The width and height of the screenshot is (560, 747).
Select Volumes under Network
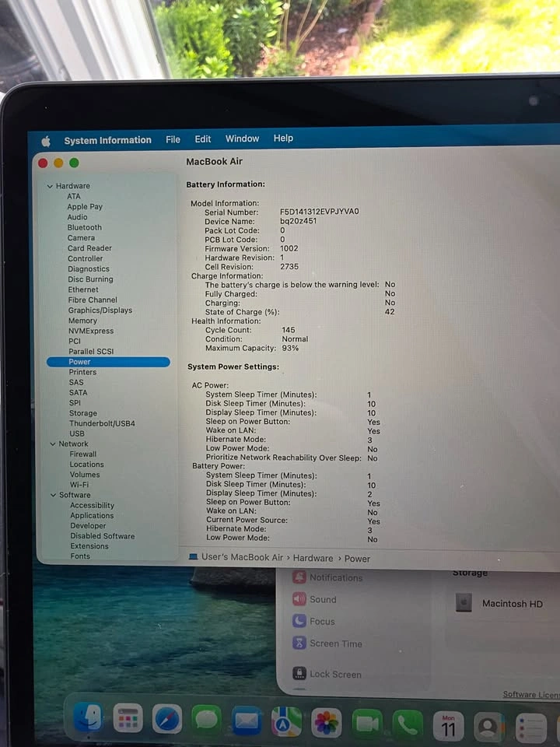85,475
